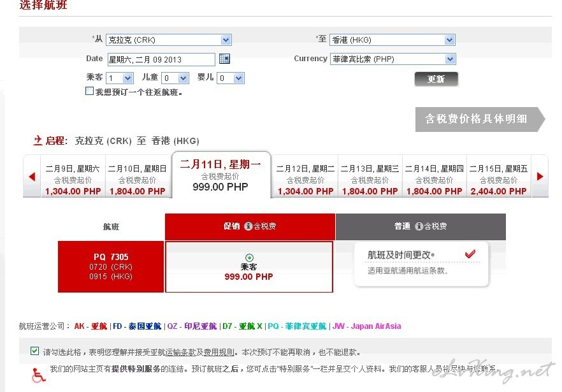Click the PQ 7305 flight cell
The image size is (562, 392).
tap(111, 266)
